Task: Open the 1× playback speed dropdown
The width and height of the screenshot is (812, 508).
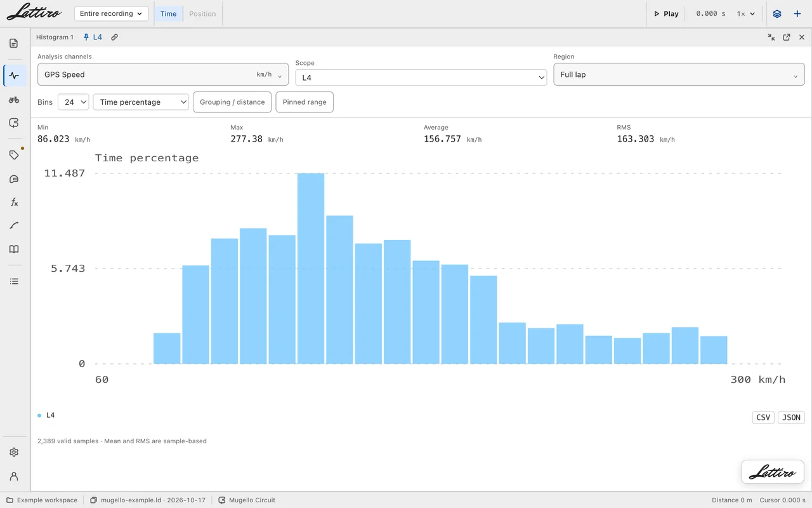Action: click(x=746, y=14)
